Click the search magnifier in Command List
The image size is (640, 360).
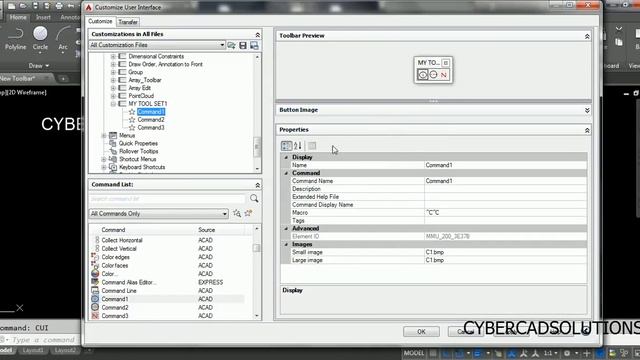(254, 199)
